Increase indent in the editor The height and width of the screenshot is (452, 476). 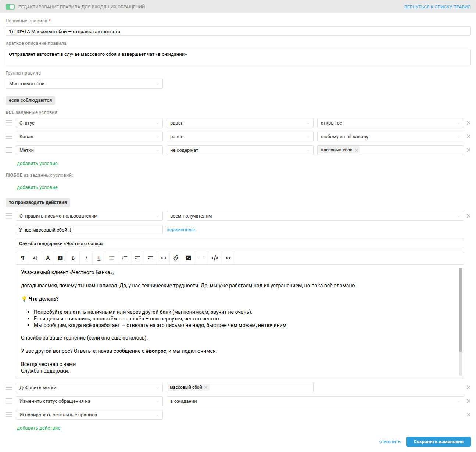point(150,258)
